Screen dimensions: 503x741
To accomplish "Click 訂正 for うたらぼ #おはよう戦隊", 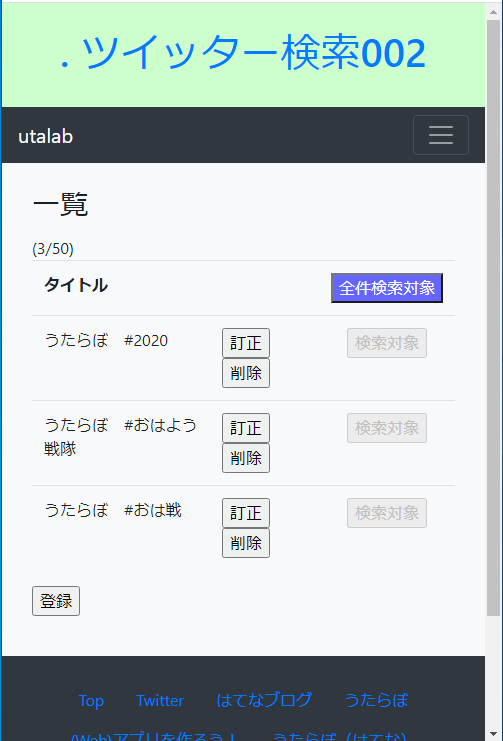I will point(246,428).
